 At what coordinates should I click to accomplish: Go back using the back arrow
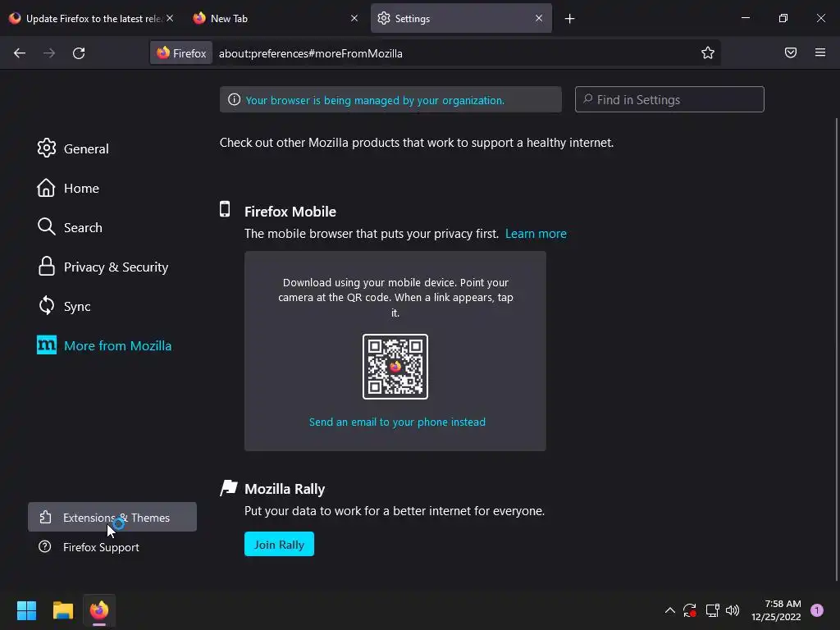(20, 53)
